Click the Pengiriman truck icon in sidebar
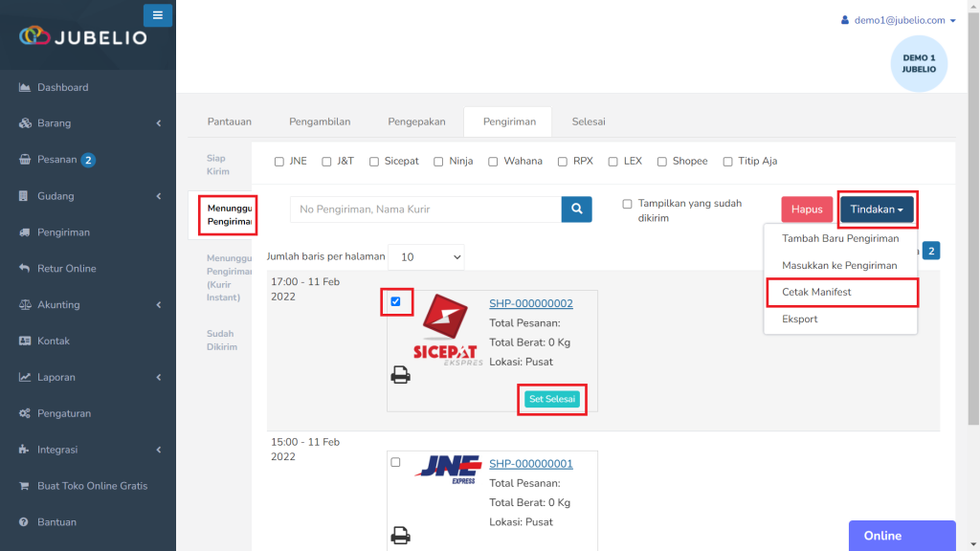 24,232
